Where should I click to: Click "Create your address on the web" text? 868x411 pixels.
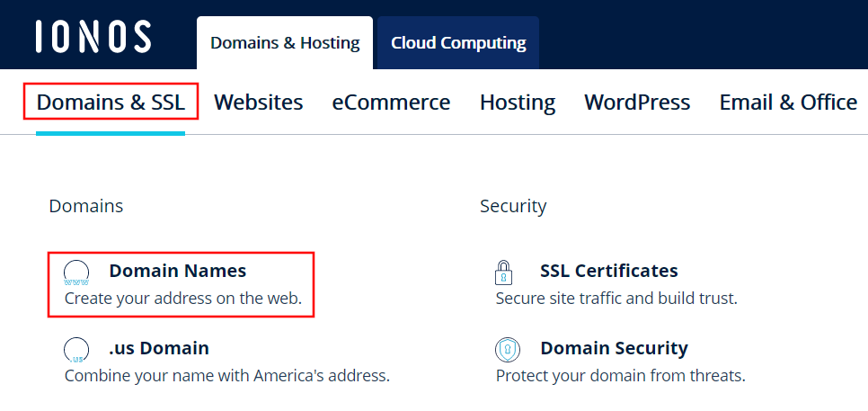(183, 298)
